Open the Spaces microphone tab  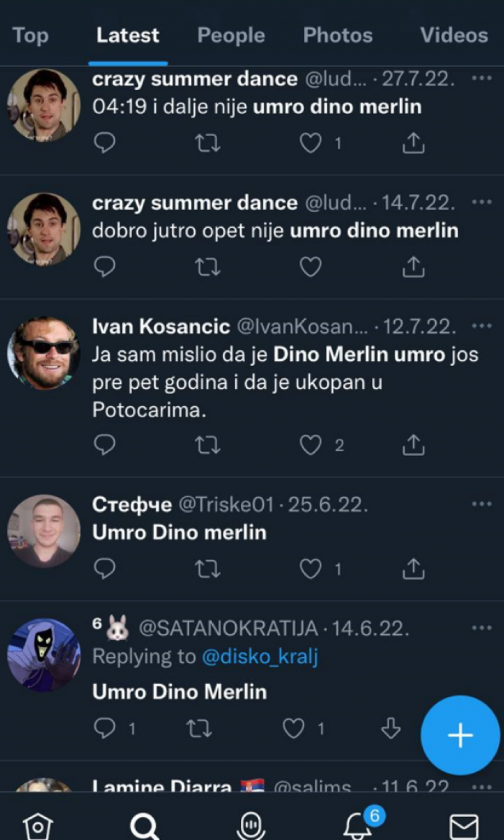pos(251,825)
